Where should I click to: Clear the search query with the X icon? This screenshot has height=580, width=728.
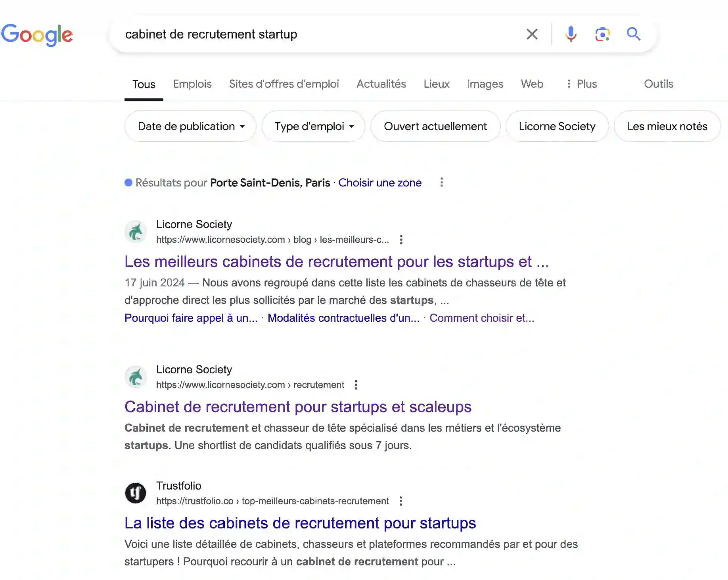tap(532, 34)
